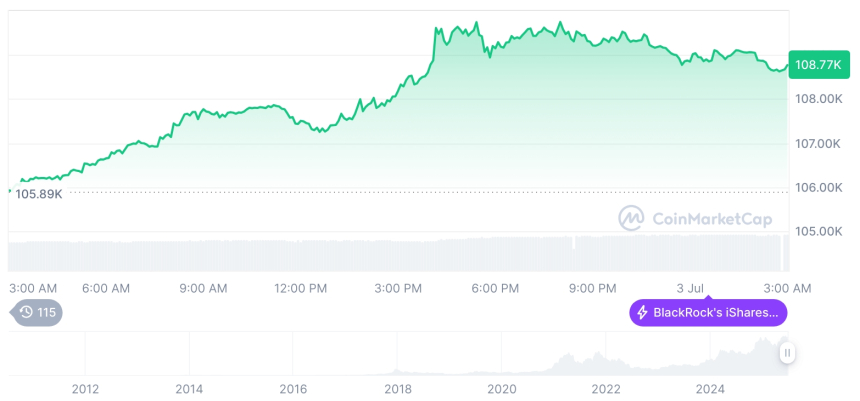Click the lightning bolt icon on purple badge
This screenshot has height=401, width=860.
coord(642,313)
